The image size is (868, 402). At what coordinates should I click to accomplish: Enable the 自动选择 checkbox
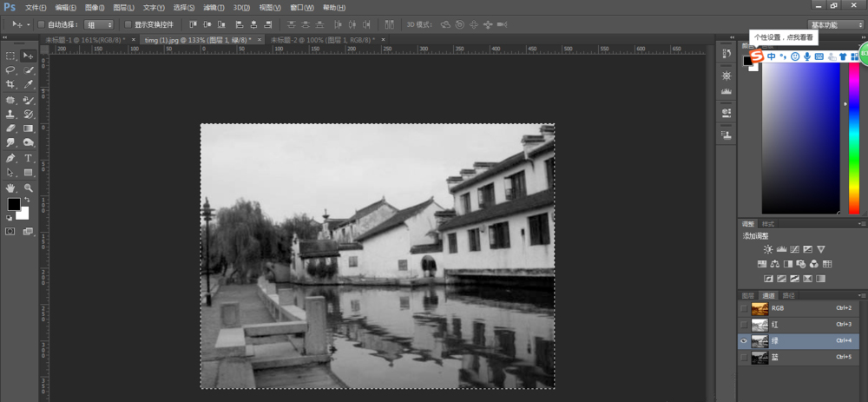coord(41,24)
